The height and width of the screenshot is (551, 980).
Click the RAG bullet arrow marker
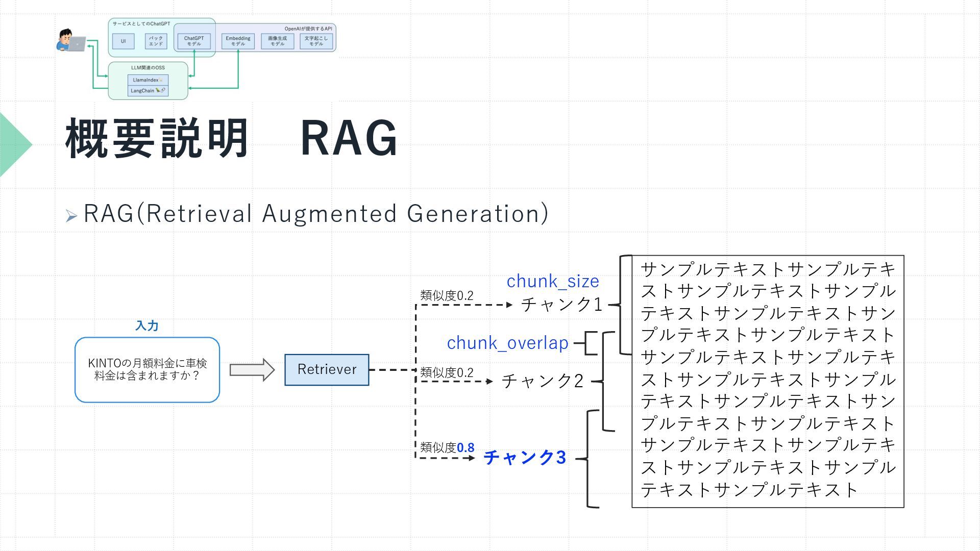(71, 216)
